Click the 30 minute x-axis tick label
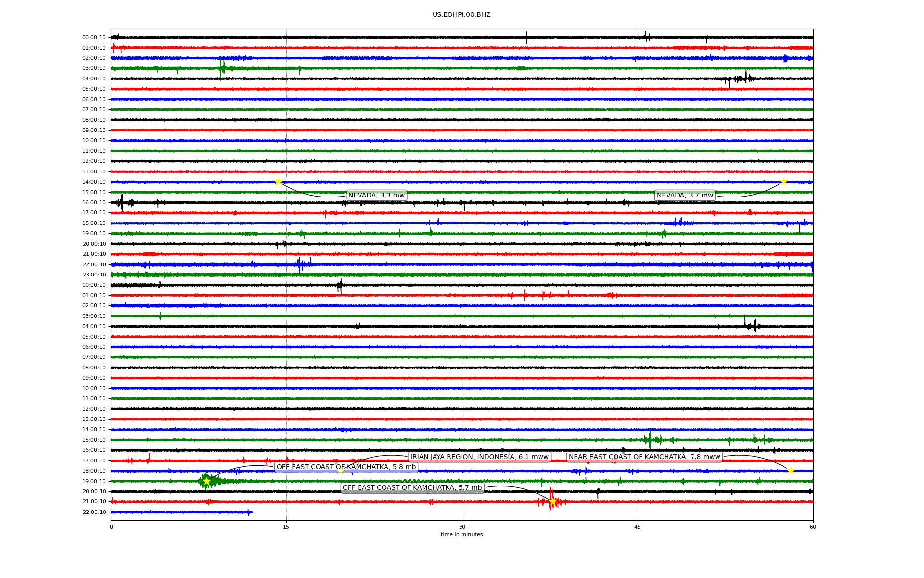The width and height of the screenshot is (924, 578). 462,527
